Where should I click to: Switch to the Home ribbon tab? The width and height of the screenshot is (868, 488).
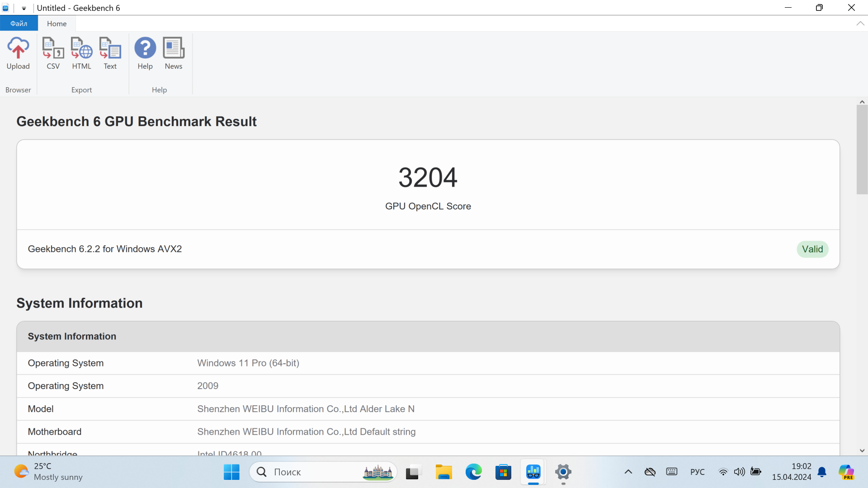point(57,23)
